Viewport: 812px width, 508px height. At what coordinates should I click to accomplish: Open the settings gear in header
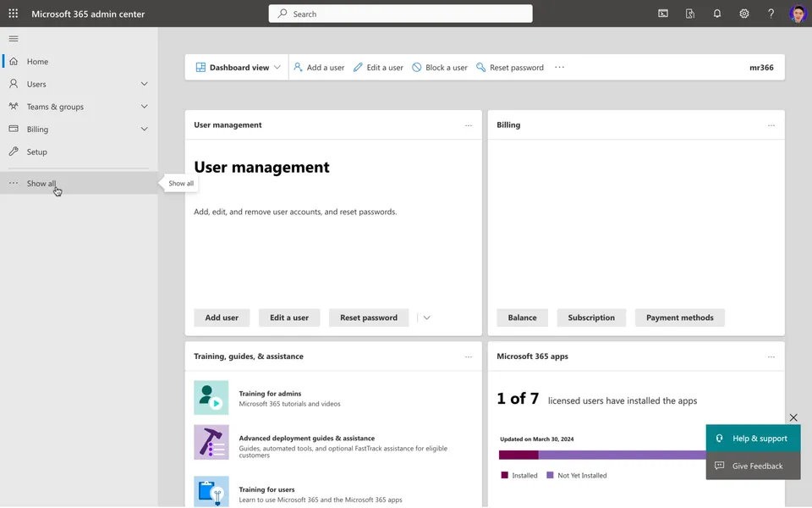point(743,14)
